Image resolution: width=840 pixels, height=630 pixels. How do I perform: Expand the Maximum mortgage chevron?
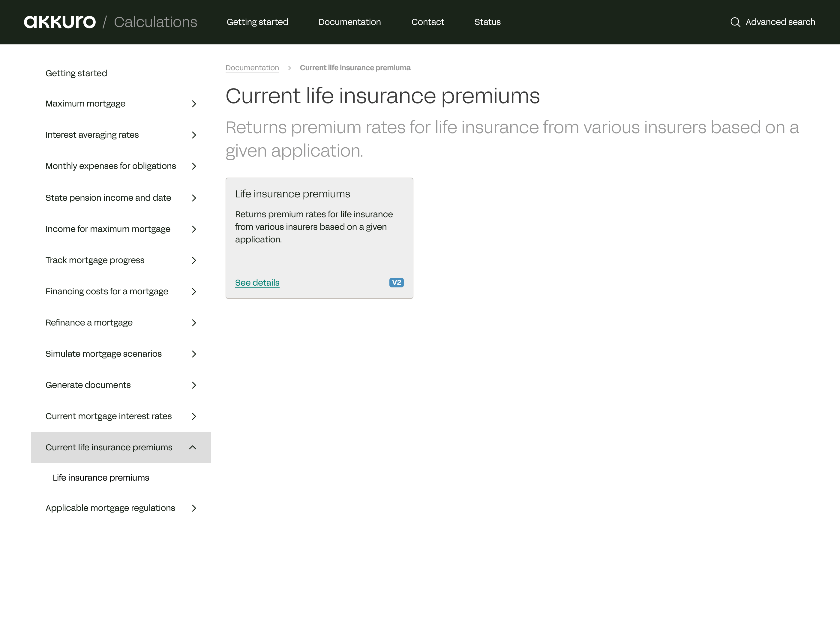(194, 104)
